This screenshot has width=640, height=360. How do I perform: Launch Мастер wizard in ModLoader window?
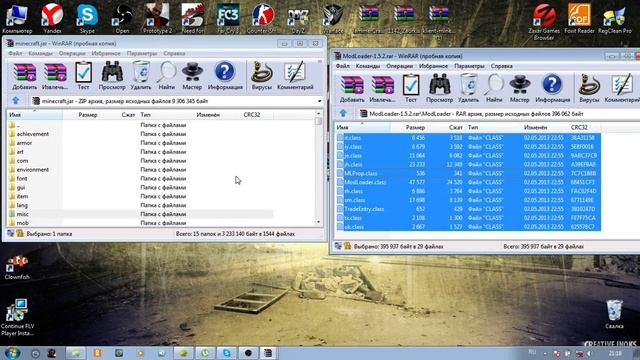[519, 88]
